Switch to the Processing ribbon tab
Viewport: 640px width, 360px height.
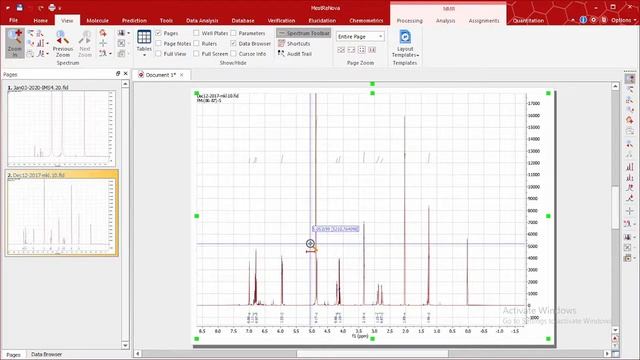coord(409,20)
